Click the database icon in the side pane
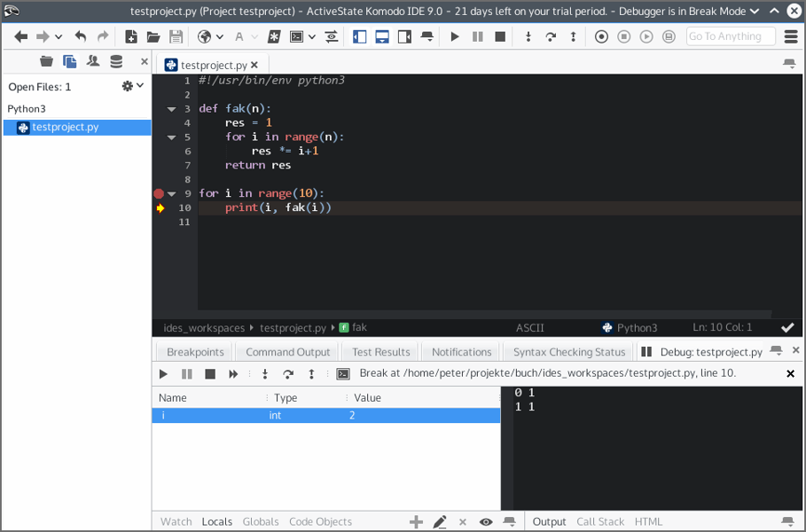 116,62
